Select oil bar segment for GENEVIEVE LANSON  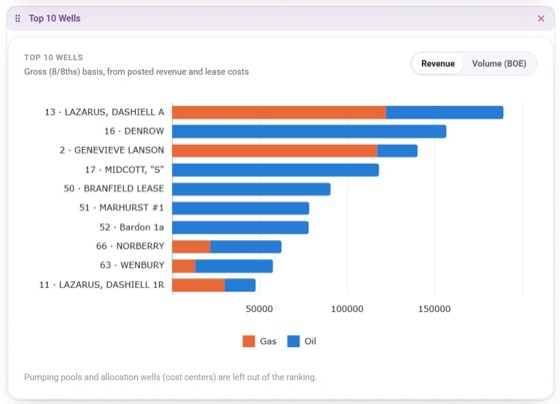398,150
